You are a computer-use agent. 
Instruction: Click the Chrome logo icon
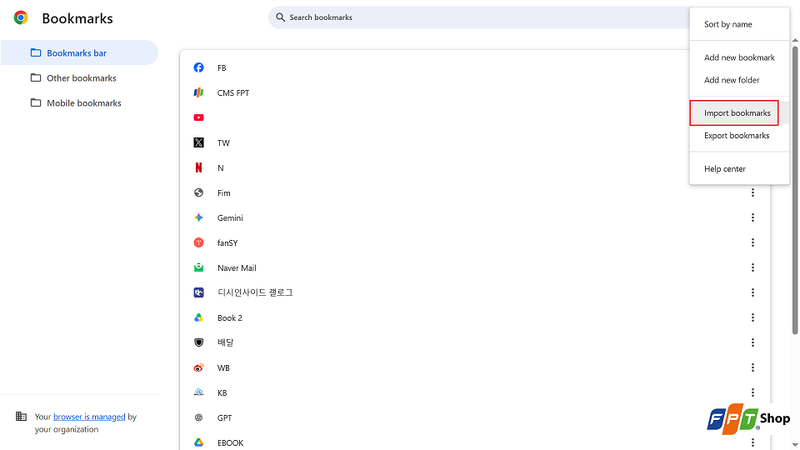click(21, 18)
